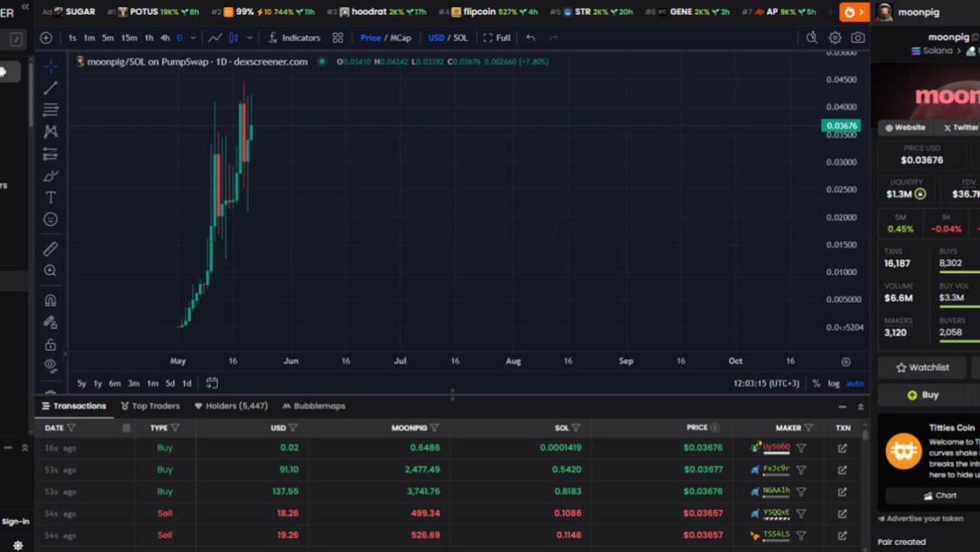Set the chart range to 3m

coord(134,384)
